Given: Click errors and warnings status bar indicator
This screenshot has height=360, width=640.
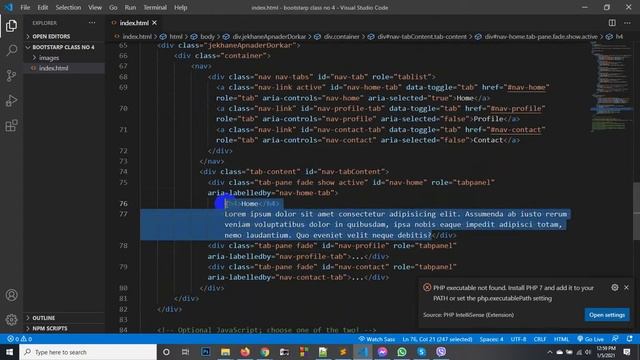Looking at the screenshot, I should [20, 339].
